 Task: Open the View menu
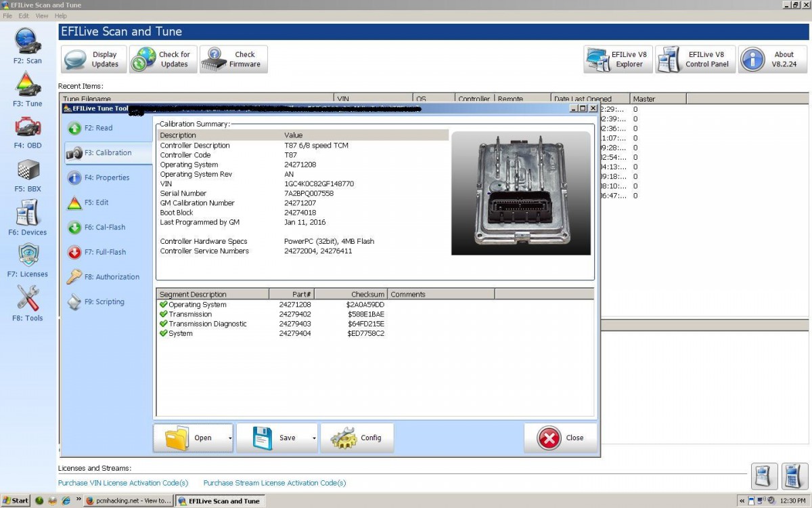(x=42, y=16)
